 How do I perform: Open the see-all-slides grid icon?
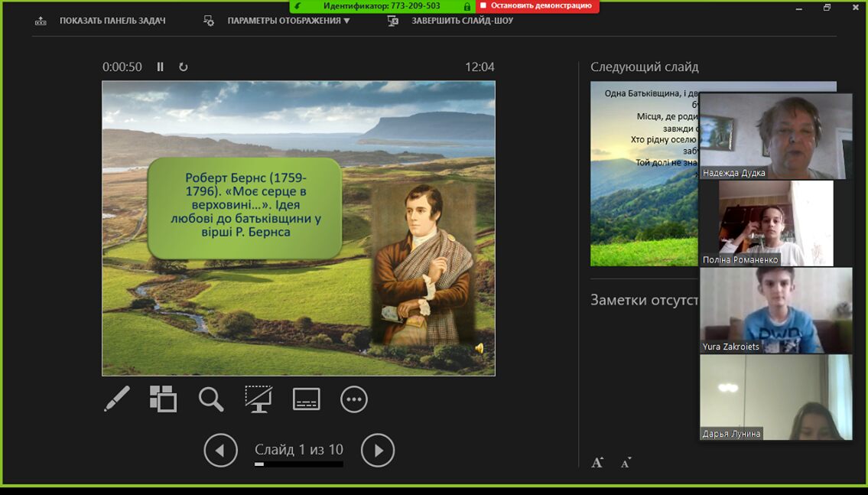[164, 399]
